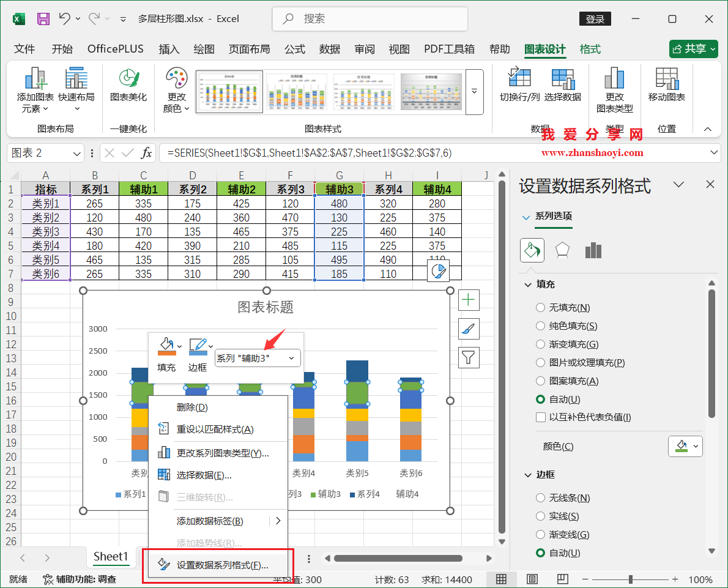Open Add Chart Element menu
The width and height of the screenshot is (728, 588).
pyautogui.click(x=35, y=90)
